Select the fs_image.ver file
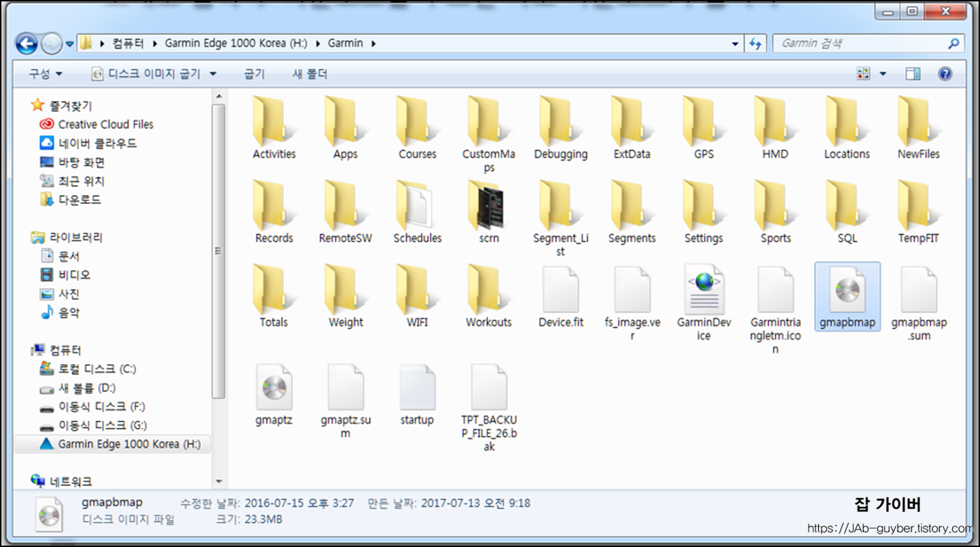The height and width of the screenshot is (547, 980). [x=632, y=303]
